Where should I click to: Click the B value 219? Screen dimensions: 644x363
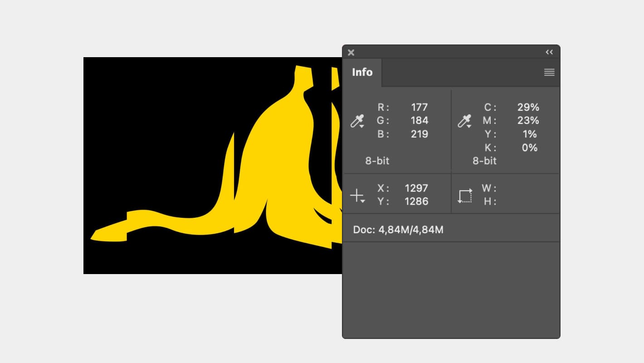(419, 134)
